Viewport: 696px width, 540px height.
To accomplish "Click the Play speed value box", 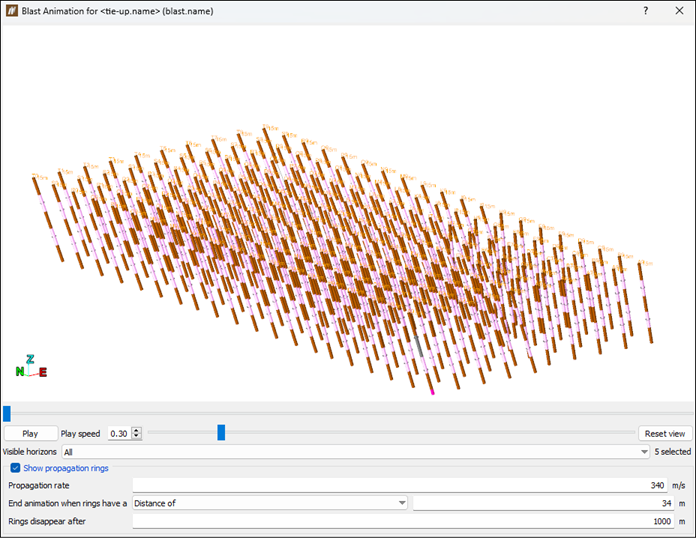I will click(x=120, y=434).
